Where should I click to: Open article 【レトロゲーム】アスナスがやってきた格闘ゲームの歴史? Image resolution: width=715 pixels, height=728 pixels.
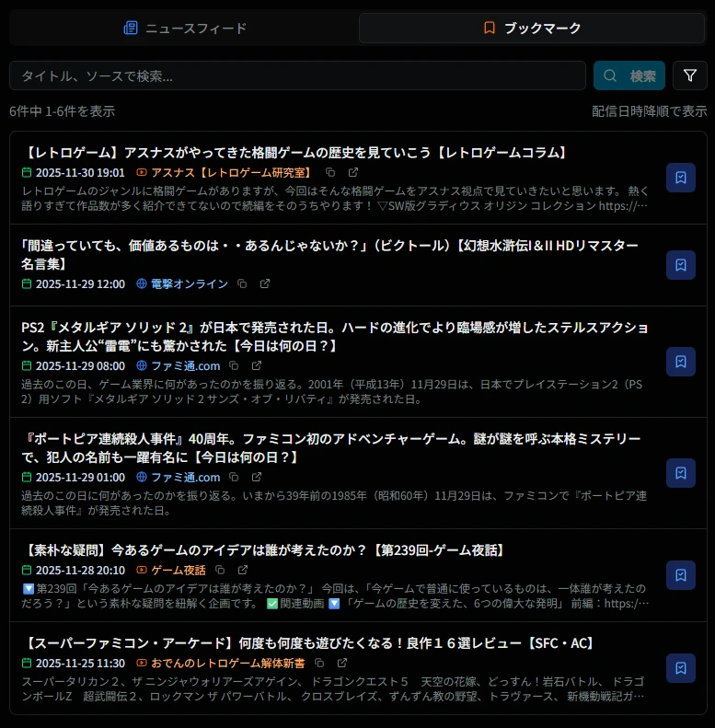click(x=295, y=153)
